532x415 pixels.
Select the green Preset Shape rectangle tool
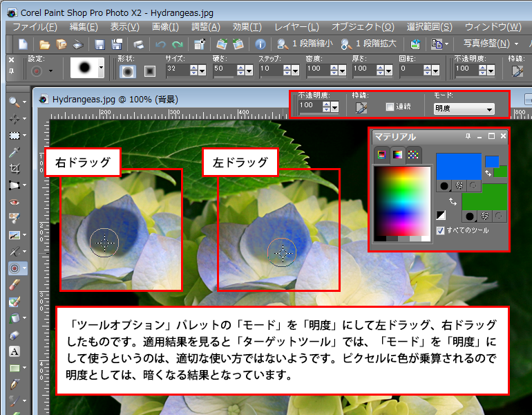point(15,368)
